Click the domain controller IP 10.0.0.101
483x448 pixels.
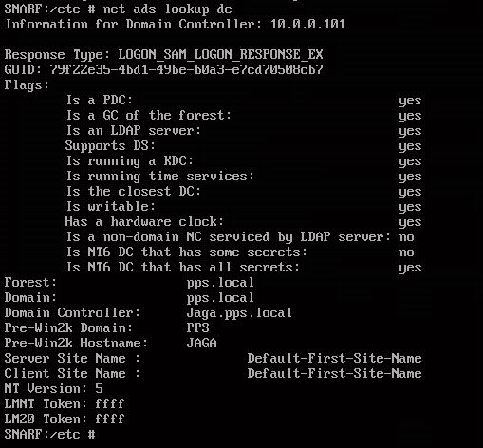pos(307,25)
